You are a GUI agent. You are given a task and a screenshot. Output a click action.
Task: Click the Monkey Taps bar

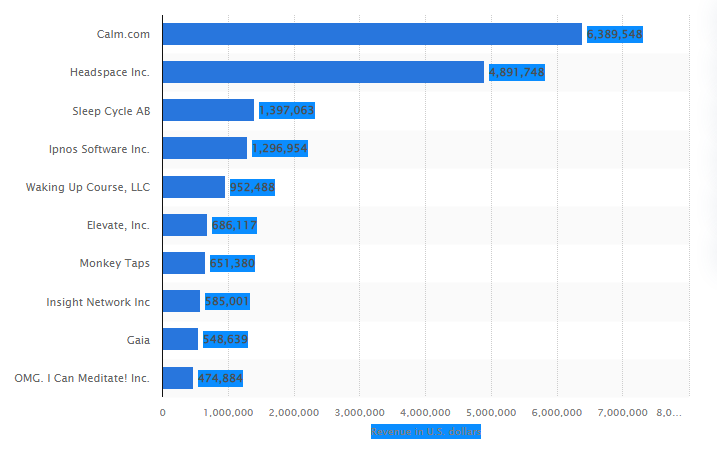pos(184,263)
